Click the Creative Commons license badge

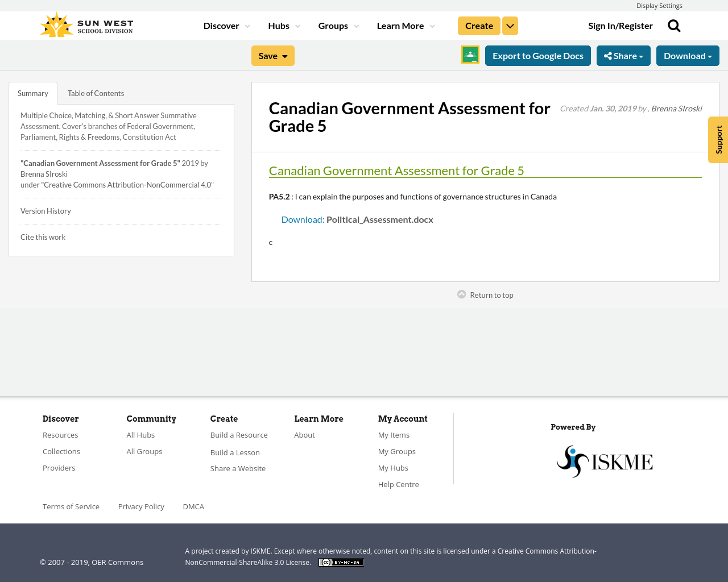341,562
